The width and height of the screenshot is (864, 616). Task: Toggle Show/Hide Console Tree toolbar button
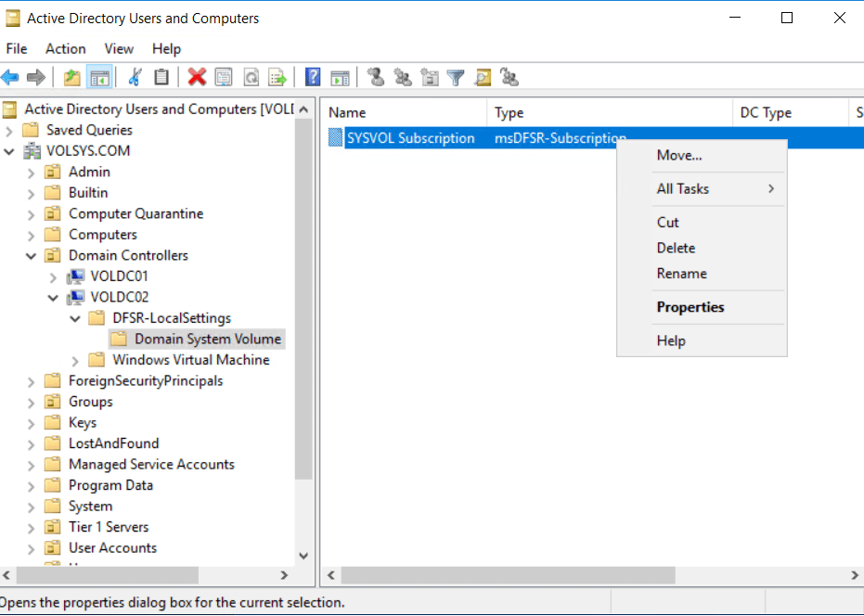coord(99,78)
